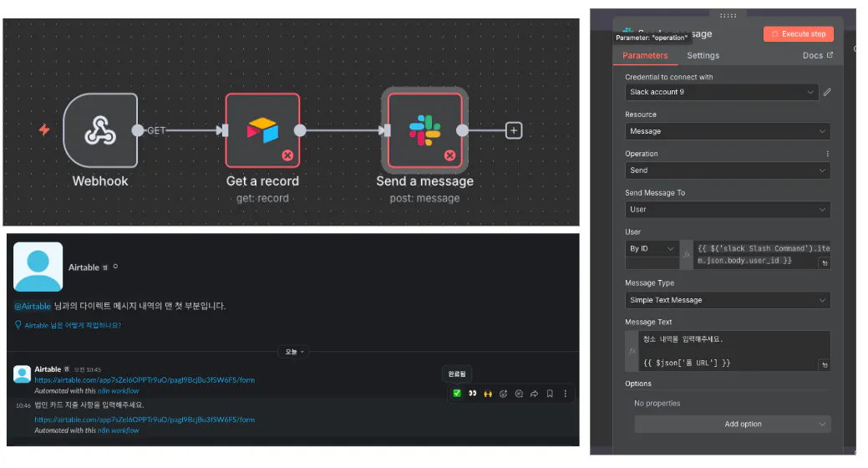868x468 pixels.
Task: Open expression editor icon in User field corner
Action: [825, 263]
